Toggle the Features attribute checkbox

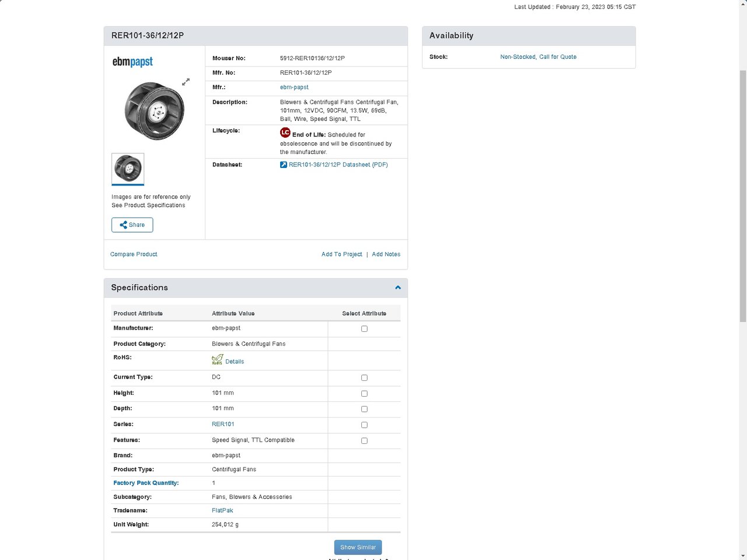point(364,441)
